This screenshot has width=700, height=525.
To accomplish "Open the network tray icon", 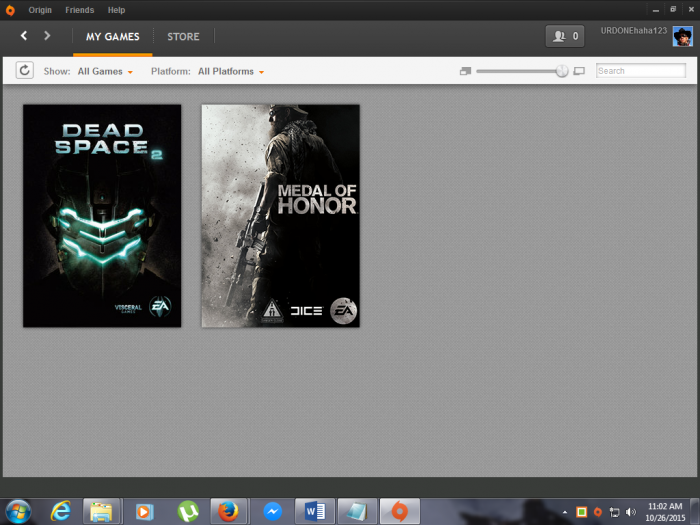I will 615,512.
